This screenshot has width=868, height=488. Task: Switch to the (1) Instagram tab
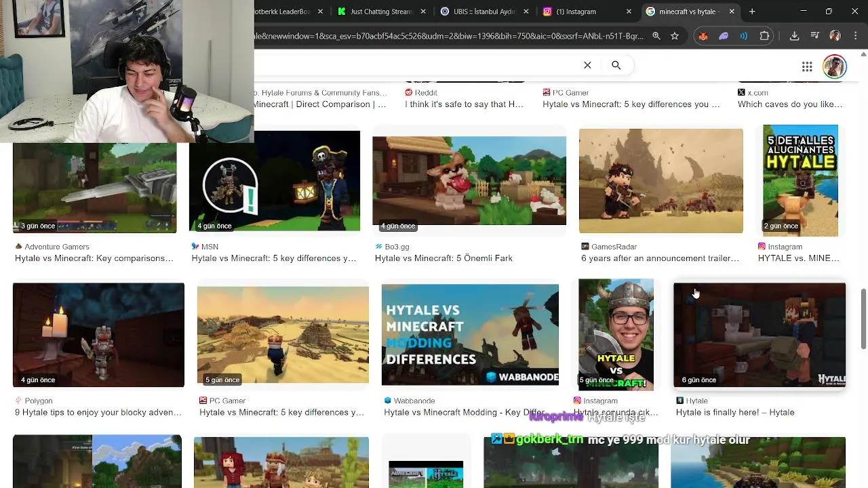(587, 12)
